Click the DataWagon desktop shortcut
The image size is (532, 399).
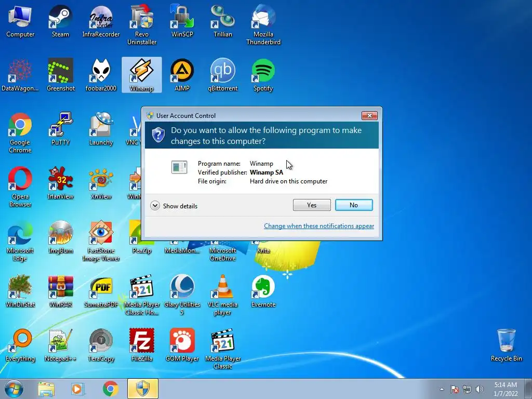(20, 75)
